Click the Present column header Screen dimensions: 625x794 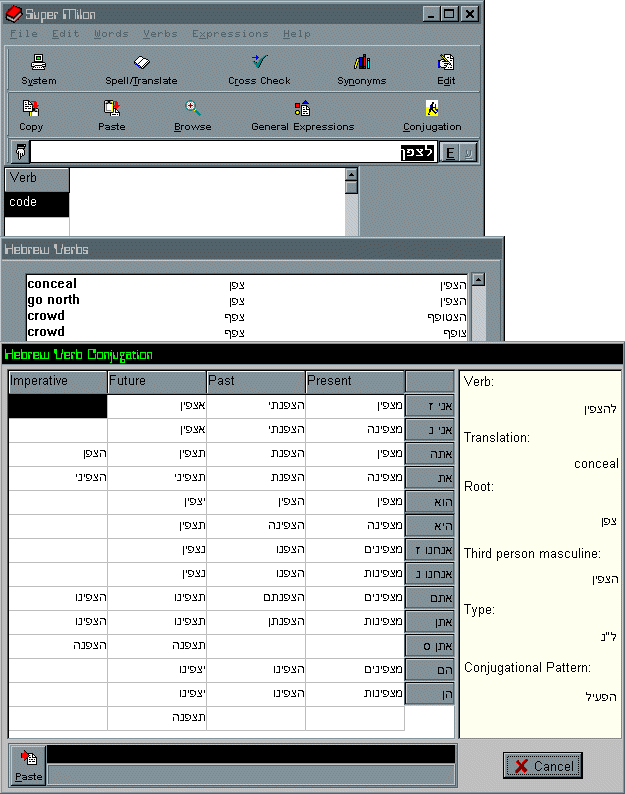pos(355,381)
